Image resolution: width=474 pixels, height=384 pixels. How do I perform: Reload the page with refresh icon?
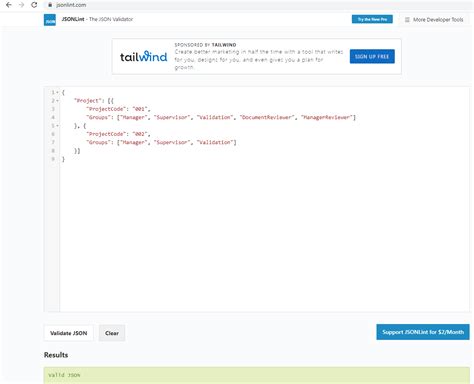click(x=34, y=5)
